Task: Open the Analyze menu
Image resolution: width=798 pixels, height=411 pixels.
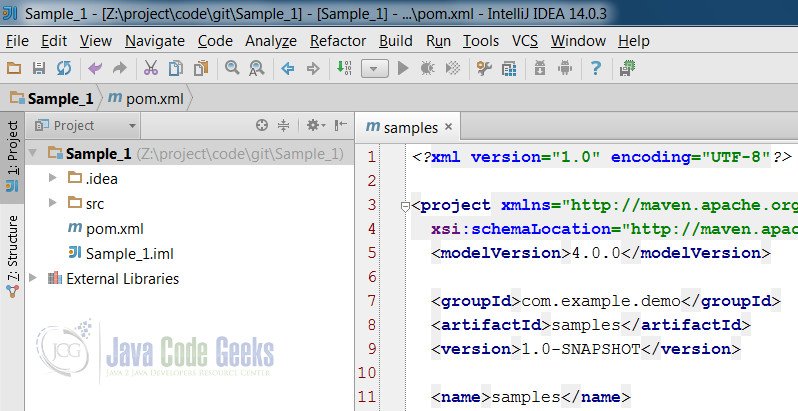Action: tap(271, 41)
